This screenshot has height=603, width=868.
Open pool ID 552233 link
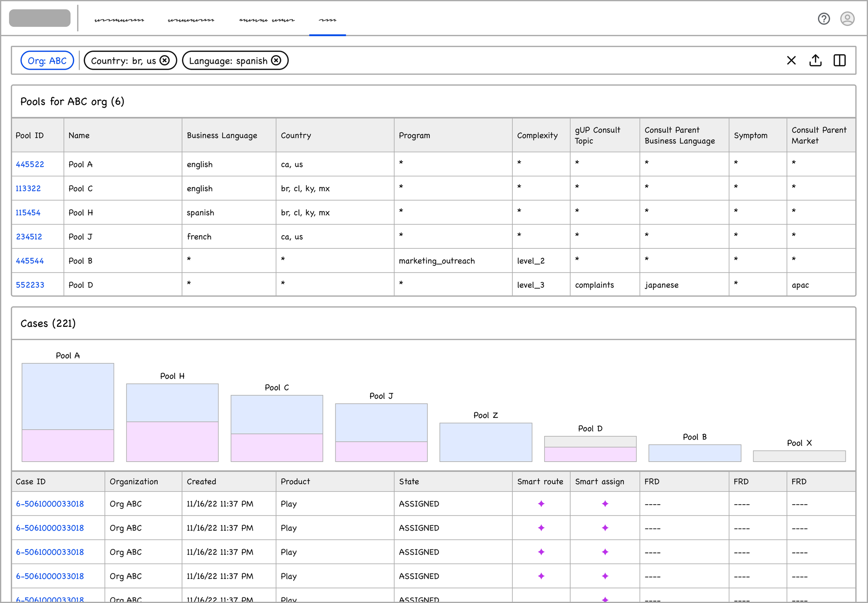(30, 285)
